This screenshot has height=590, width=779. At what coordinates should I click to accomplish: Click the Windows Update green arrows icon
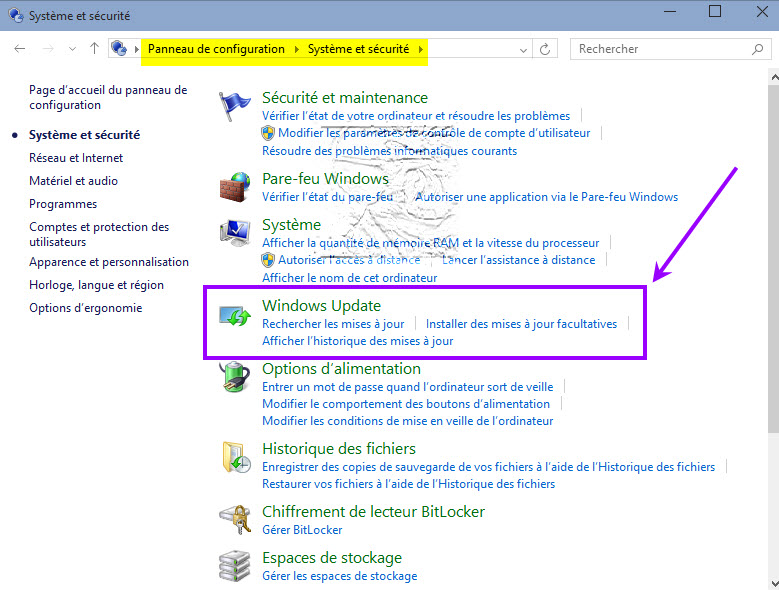235,315
